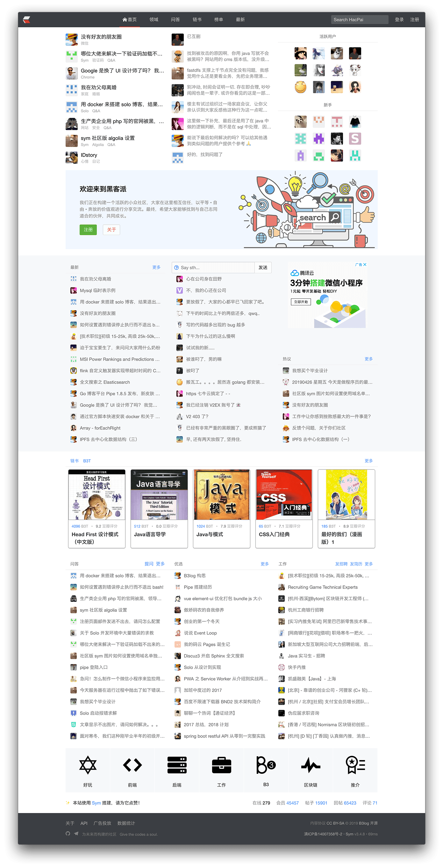The image size is (443, 868).
Task: Click the 登录 login link
Action: (399, 19)
